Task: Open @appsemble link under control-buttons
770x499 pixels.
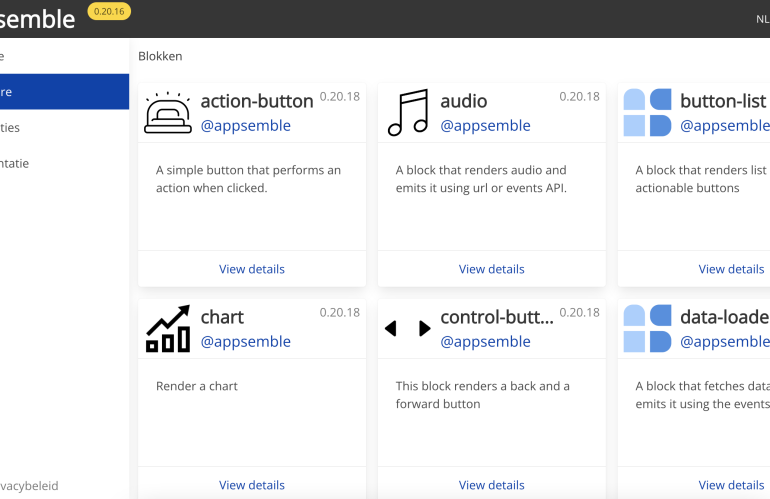Action: click(x=485, y=342)
